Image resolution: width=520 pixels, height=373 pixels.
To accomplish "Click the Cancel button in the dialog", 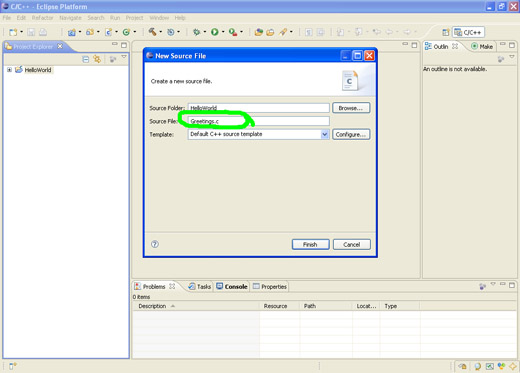I will click(x=352, y=244).
